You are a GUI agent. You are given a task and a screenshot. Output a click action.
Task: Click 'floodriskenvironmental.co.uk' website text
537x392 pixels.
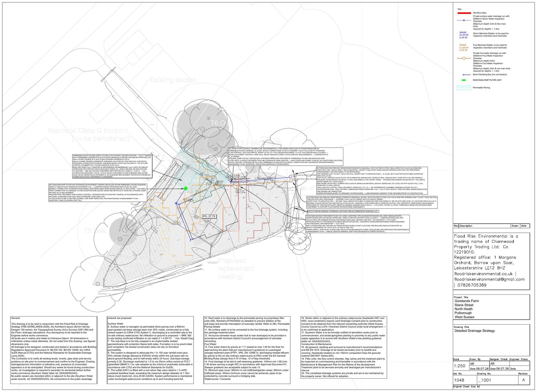point(484,274)
